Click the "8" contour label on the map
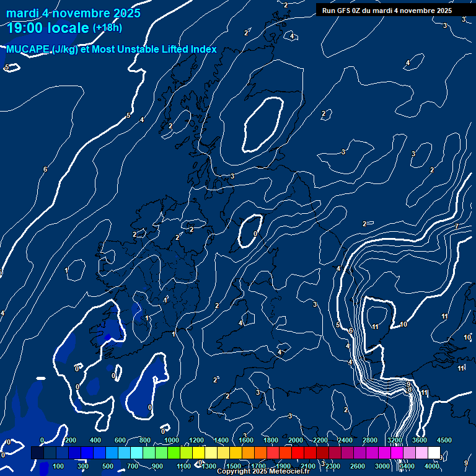Viewport: 476px width, 476px height. click(x=409, y=389)
